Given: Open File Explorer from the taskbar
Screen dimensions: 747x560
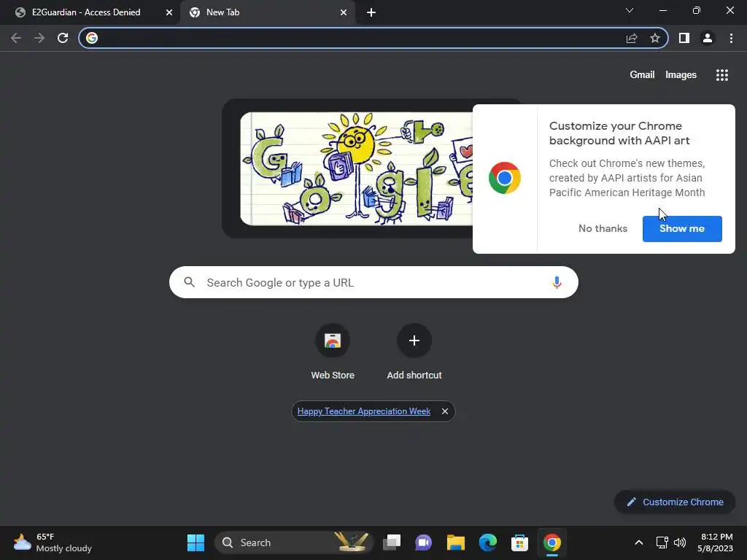Looking at the screenshot, I should (x=455, y=542).
